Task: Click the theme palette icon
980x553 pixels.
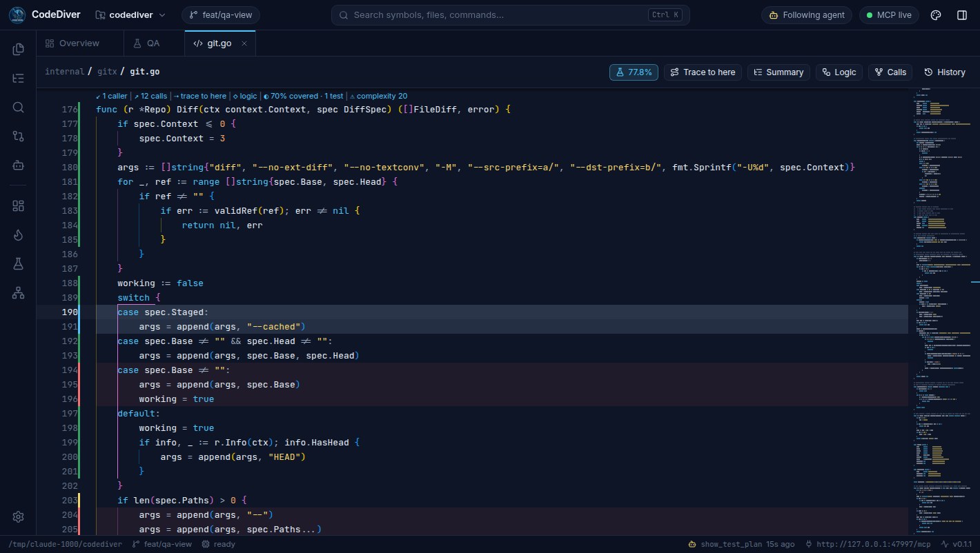Action: coord(936,15)
